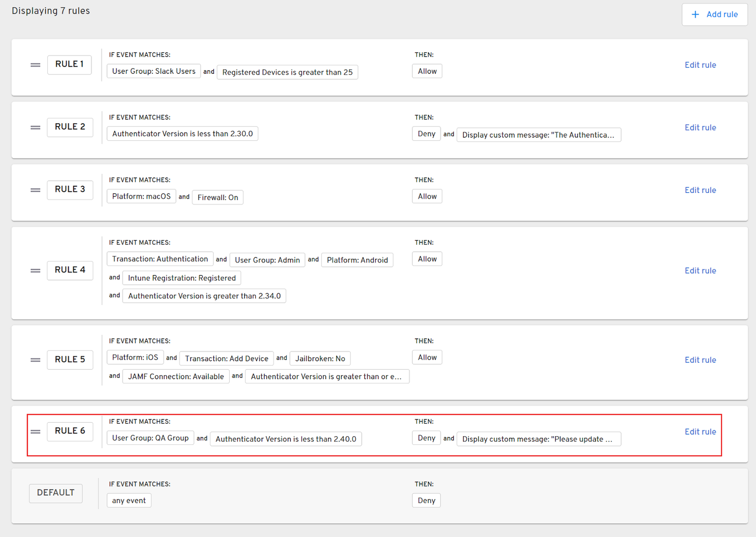Expand truncated 'Please update' custom message
This screenshot has height=537, width=756.
coord(538,439)
